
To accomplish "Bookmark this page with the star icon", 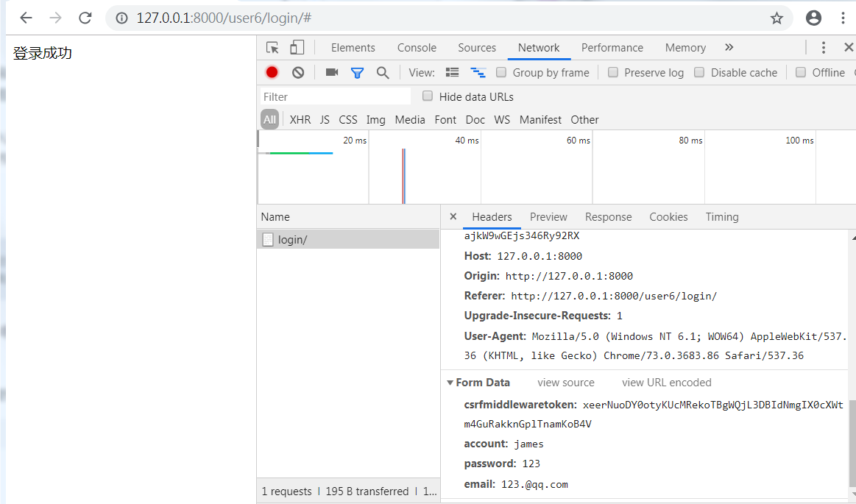I will (x=777, y=18).
